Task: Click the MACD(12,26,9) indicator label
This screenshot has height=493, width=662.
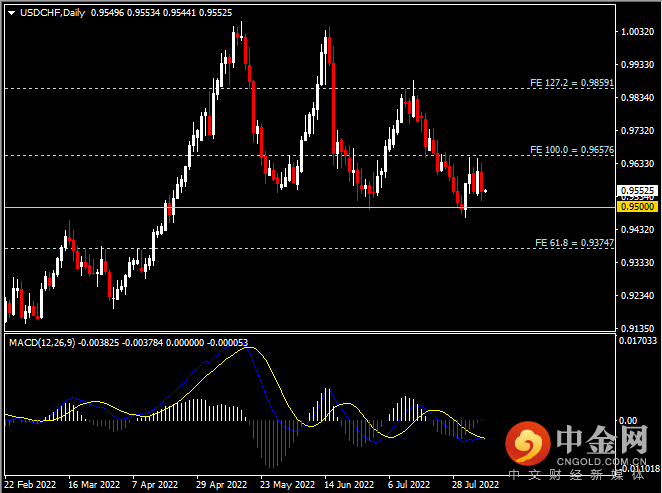Action: click(x=42, y=342)
